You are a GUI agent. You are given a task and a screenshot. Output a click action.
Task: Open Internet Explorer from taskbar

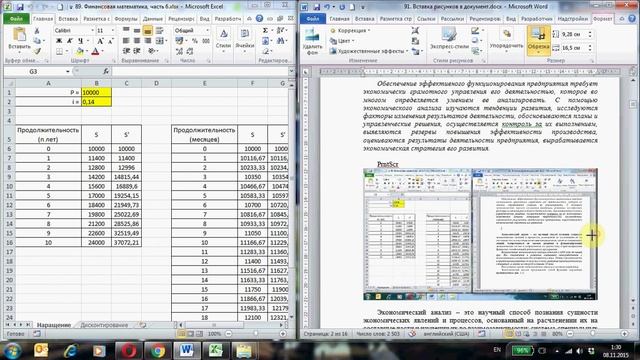click(70, 351)
